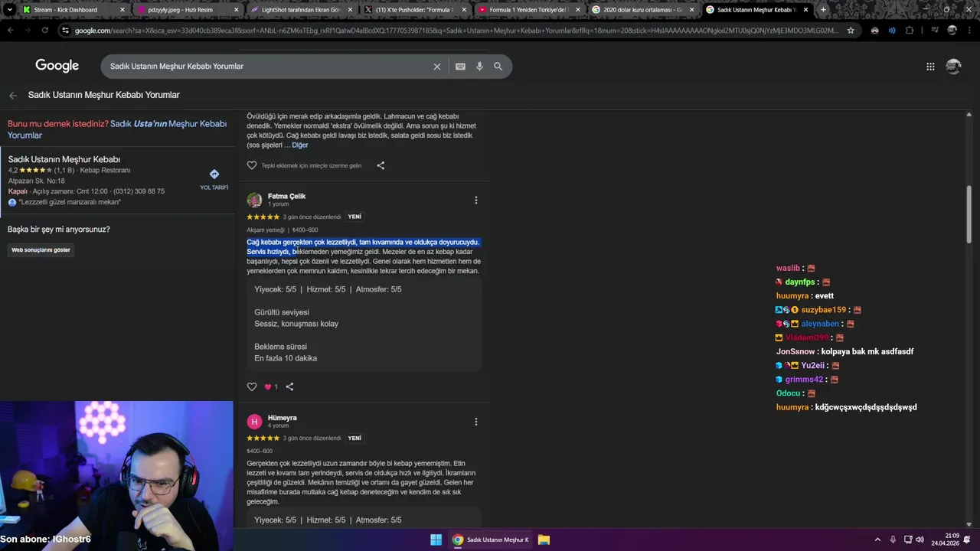Viewport: 980px width, 551px height.
Task: Open the Windows Start menu
Action: click(436, 540)
